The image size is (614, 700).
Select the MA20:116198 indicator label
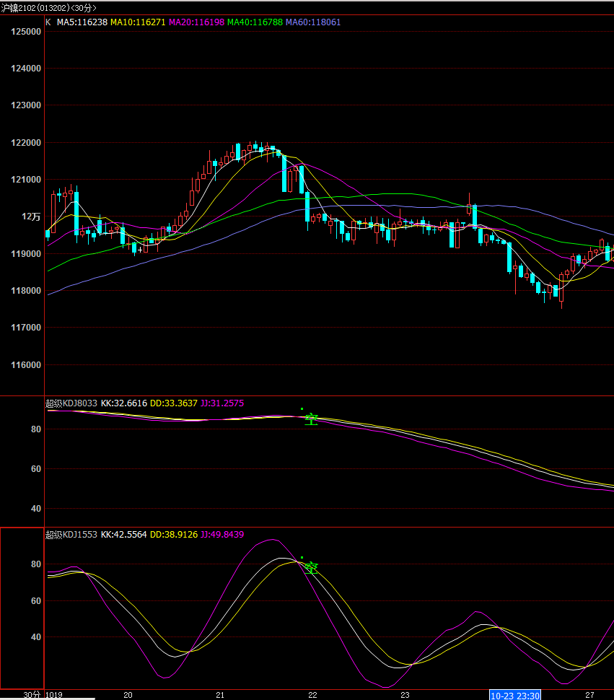(196, 22)
